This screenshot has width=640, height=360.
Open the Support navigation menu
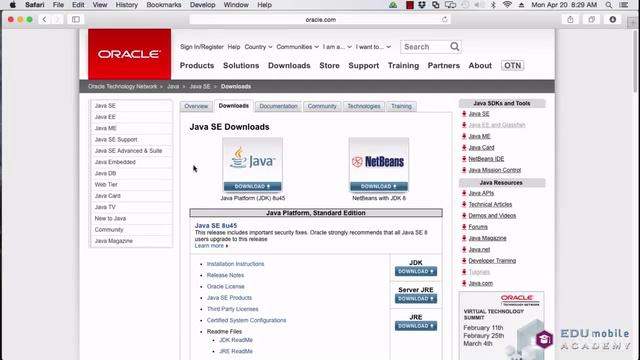[x=363, y=65]
